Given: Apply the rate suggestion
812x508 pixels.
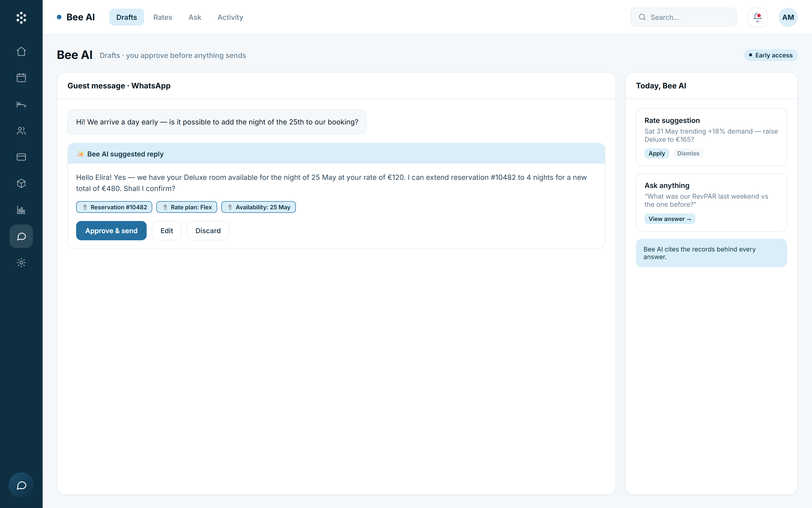Looking at the screenshot, I should click(x=657, y=153).
